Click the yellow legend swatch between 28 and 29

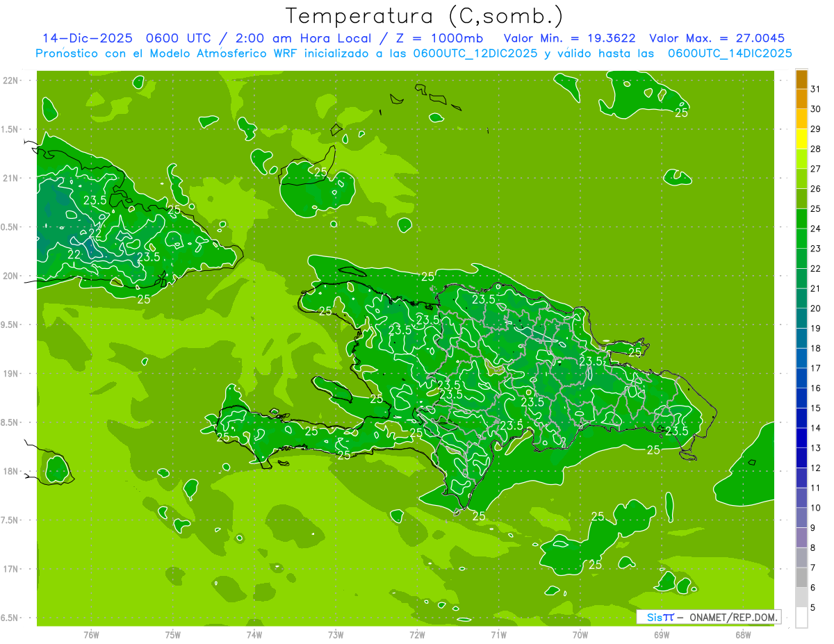click(x=801, y=139)
